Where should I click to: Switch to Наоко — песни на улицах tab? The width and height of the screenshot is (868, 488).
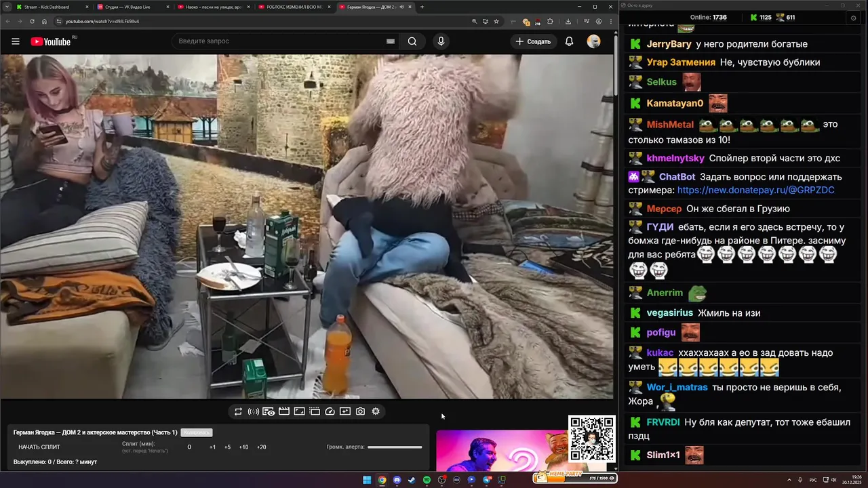(x=213, y=7)
